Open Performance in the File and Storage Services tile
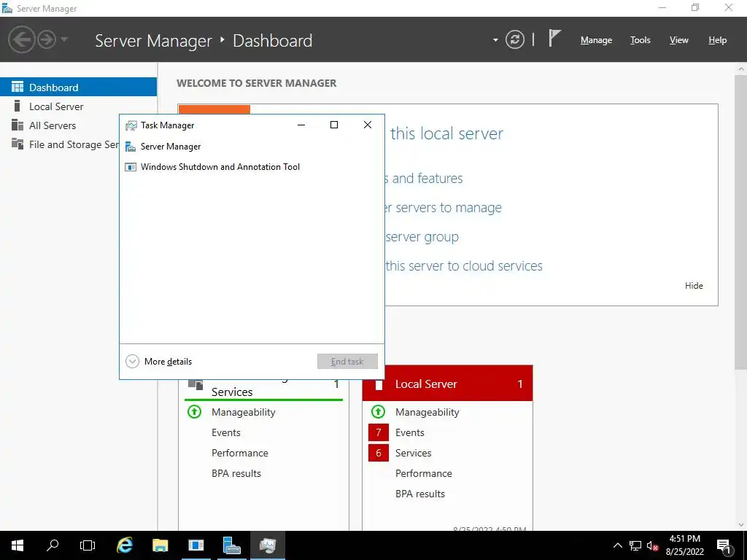Image resolution: width=747 pixels, height=560 pixels. (x=239, y=453)
